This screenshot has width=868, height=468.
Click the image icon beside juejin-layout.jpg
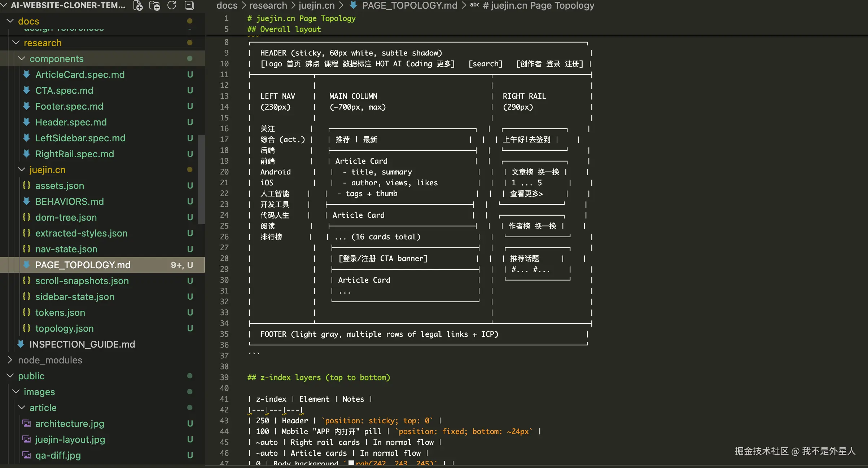(x=26, y=439)
